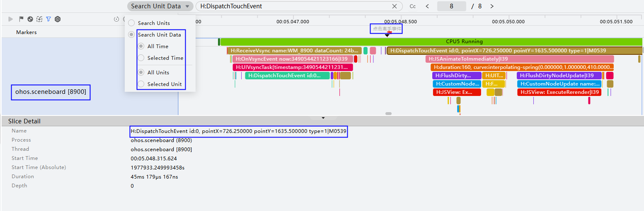The width and height of the screenshot is (644, 211).
Task: Click the absolute start time 1977933.249993458s
Action: click(157, 167)
